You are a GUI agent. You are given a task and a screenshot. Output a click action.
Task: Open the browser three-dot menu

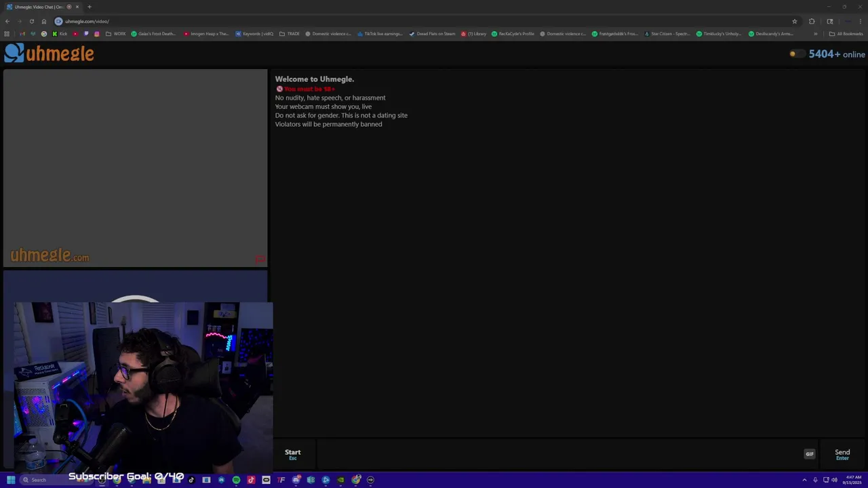coord(861,21)
